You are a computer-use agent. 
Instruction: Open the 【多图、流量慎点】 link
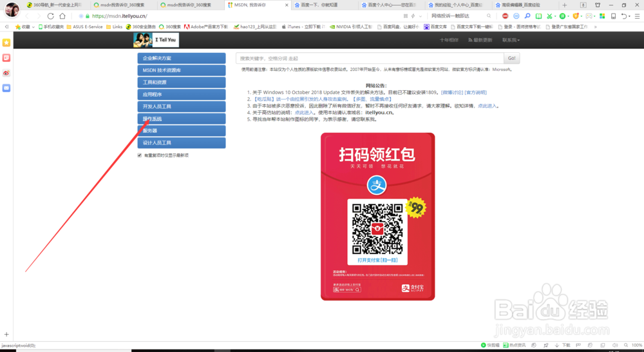tap(372, 99)
